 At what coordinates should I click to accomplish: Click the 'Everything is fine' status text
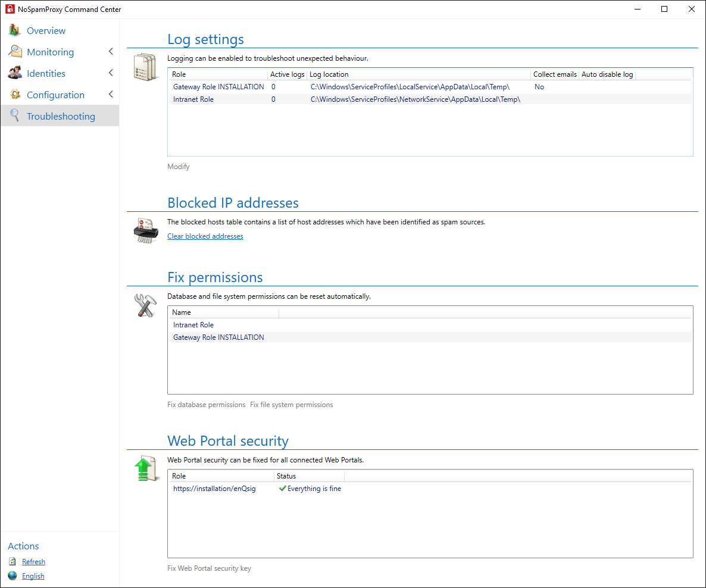pyautogui.click(x=314, y=489)
